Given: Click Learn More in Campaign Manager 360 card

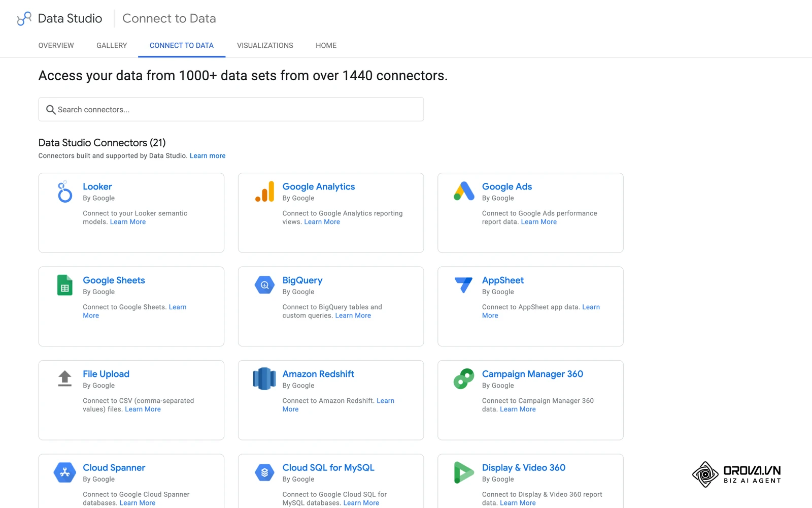Looking at the screenshot, I should (518, 409).
